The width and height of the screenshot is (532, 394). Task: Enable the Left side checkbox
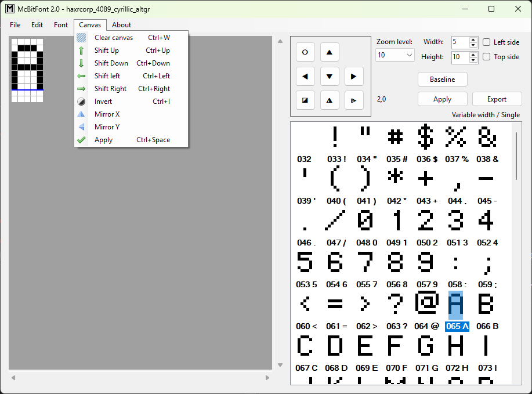[487, 42]
